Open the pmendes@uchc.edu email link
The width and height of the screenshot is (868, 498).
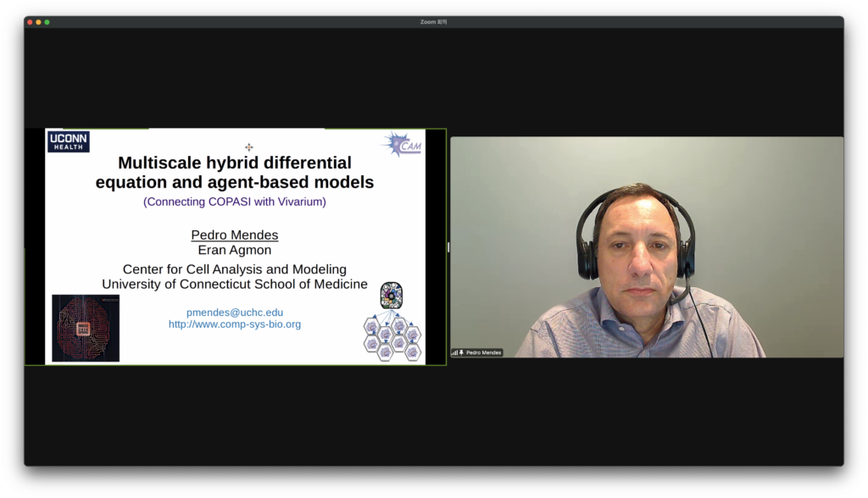click(235, 313)
